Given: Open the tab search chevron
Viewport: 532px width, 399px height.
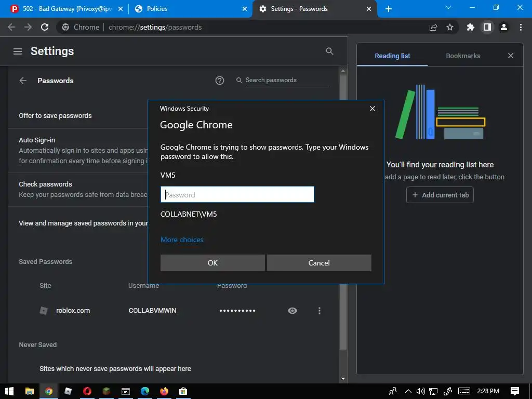Looking at the screenshot, I should 448,7.
